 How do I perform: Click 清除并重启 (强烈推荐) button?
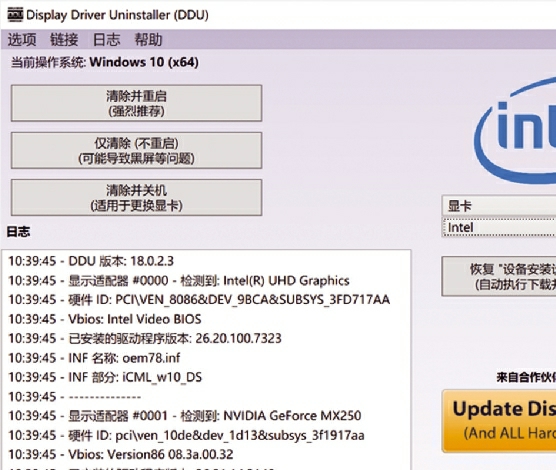pos(137,103)
